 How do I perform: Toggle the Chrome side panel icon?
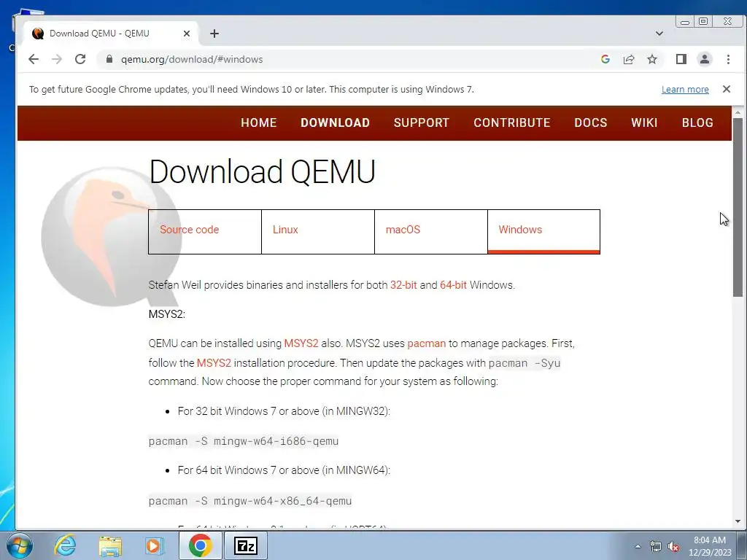(681, 59)
